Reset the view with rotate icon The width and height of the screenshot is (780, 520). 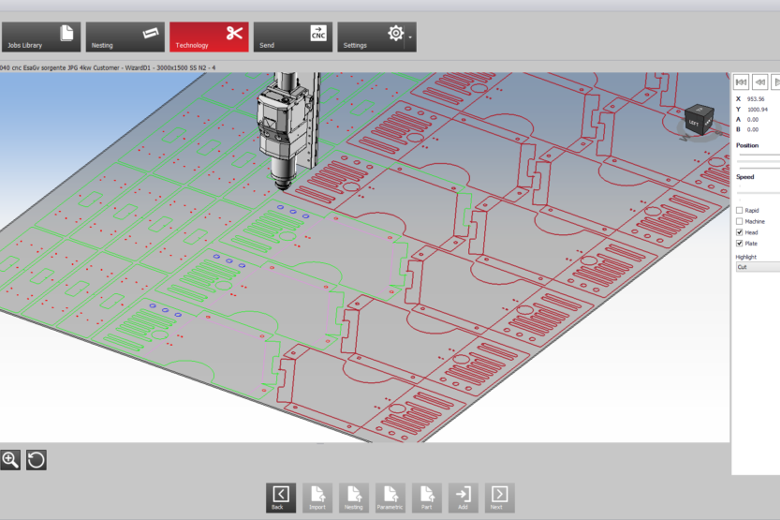[x=36, y=460]
